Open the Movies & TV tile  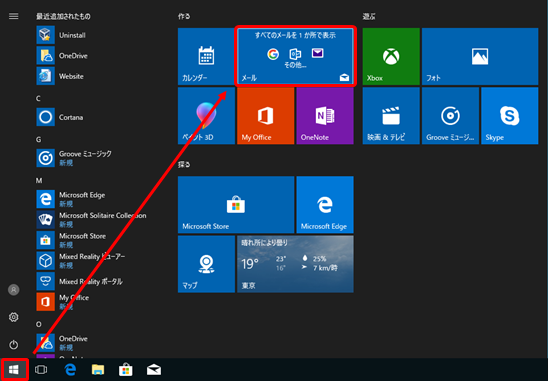(391, 116)
